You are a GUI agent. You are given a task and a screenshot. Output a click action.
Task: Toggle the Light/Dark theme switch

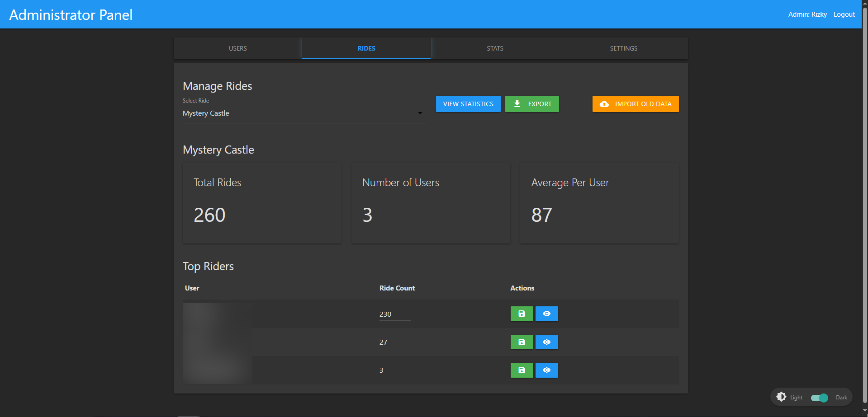pos(819,398)
